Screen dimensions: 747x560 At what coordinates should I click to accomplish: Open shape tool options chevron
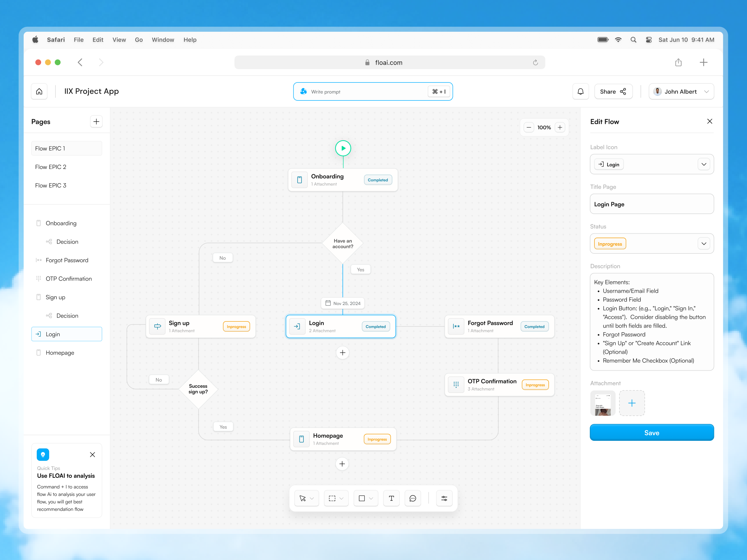coord(371,499)
